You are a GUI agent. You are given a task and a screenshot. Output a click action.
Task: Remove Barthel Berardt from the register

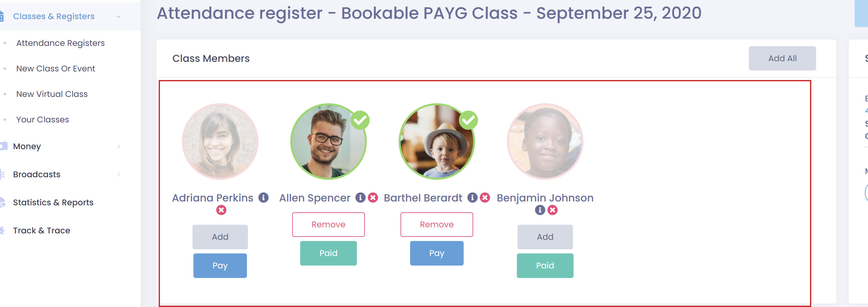click(436, 224)
